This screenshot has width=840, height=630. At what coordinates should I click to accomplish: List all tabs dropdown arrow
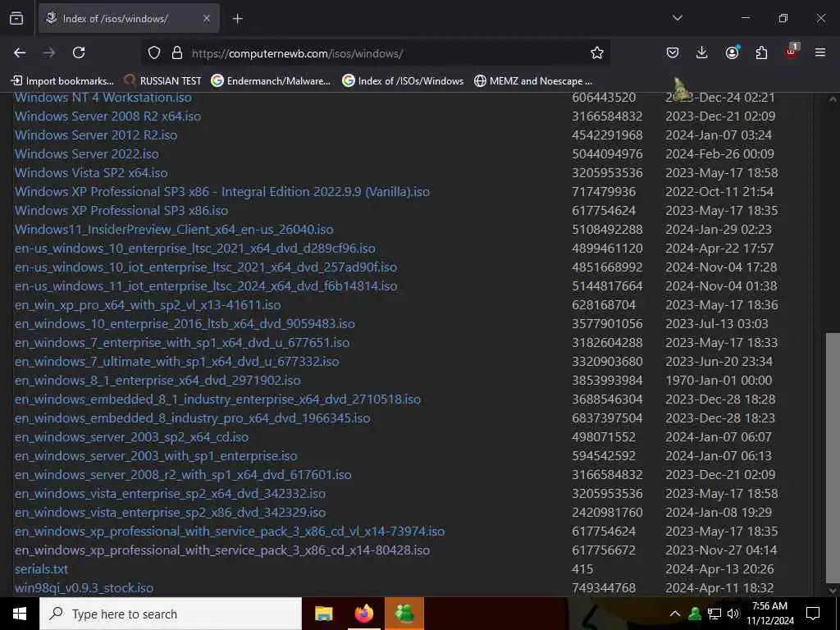coord(677,18)
